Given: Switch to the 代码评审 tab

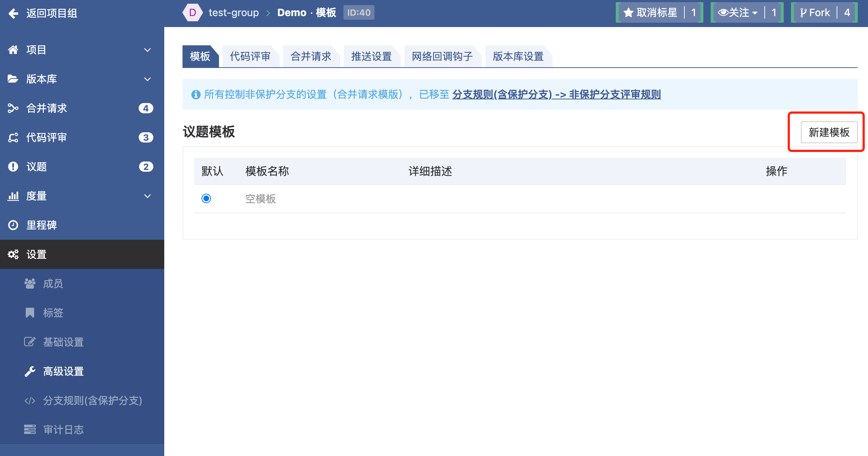Looking at the screenshot, I should coord(250,56).
